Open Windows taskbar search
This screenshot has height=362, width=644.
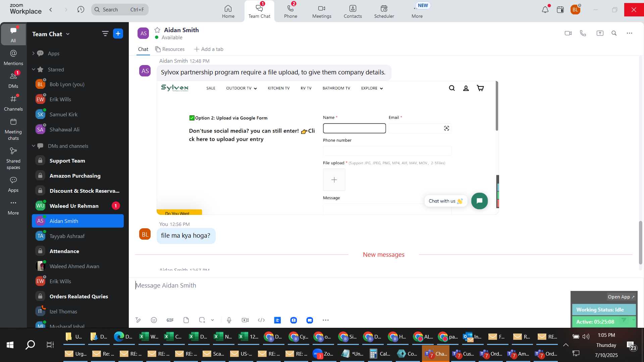[30, 345]
